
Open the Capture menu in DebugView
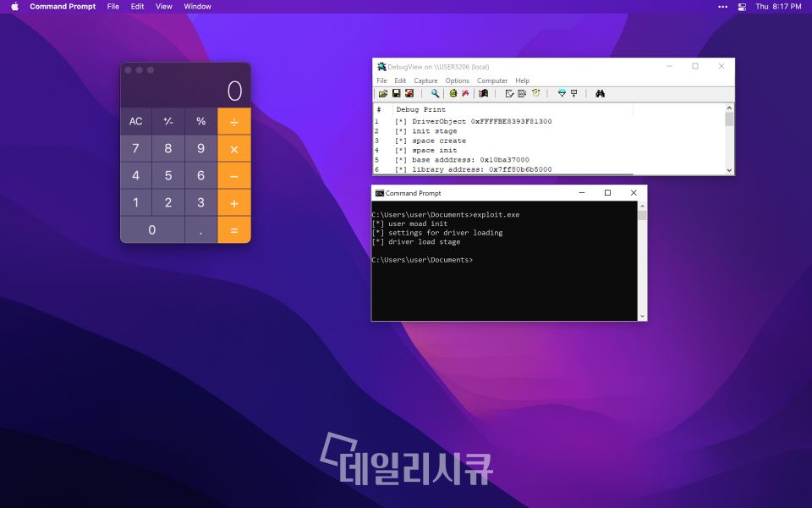(x=425, y=80)
